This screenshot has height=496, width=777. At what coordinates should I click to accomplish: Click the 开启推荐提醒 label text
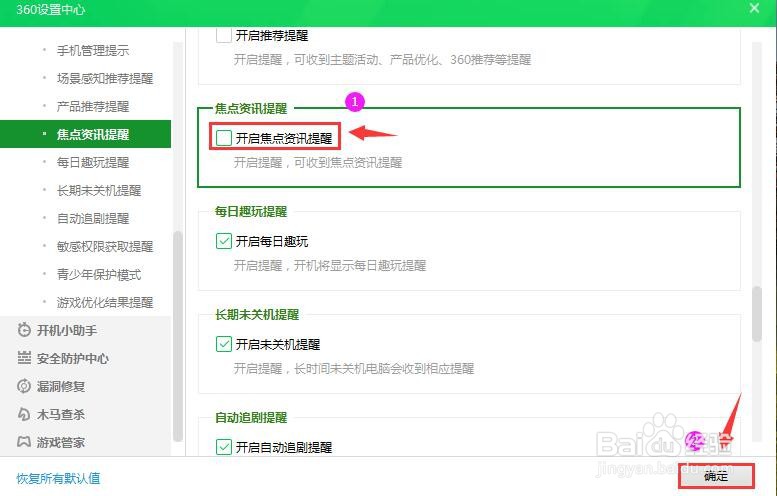click(x=272, y=36)
